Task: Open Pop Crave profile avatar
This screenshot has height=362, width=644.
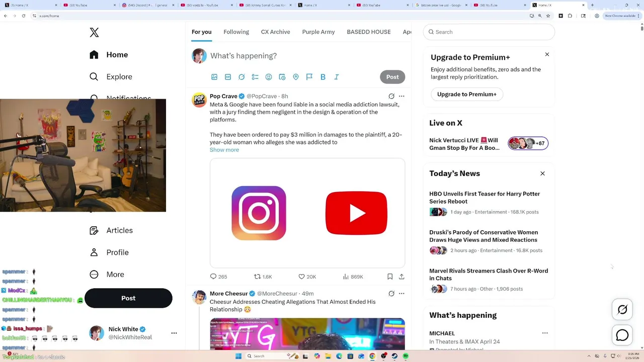Action: point(199,100)
